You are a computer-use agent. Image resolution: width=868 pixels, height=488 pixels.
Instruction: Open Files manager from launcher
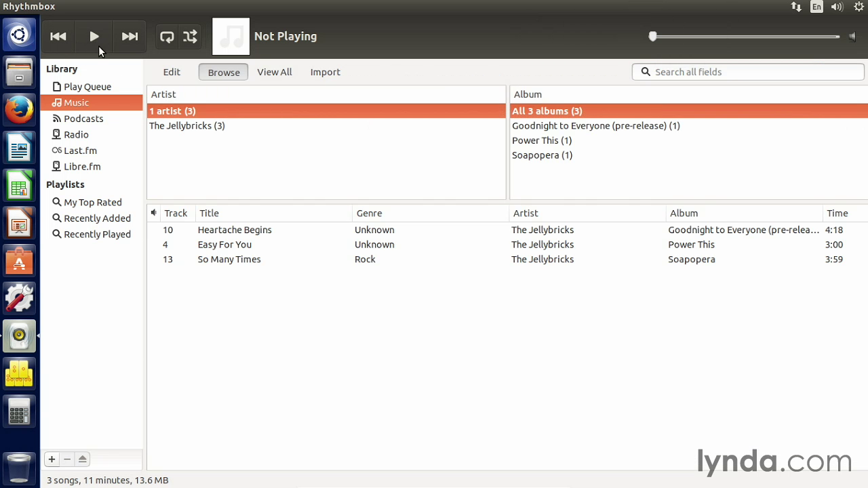[x=19, y=72]
